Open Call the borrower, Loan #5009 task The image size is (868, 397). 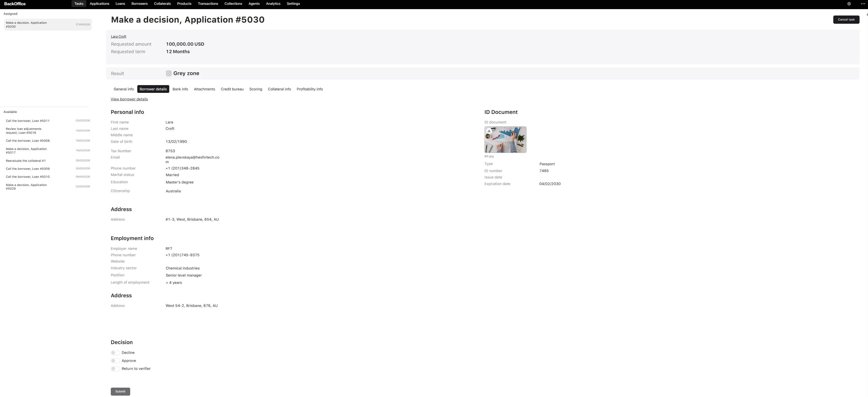click(48, 169)
